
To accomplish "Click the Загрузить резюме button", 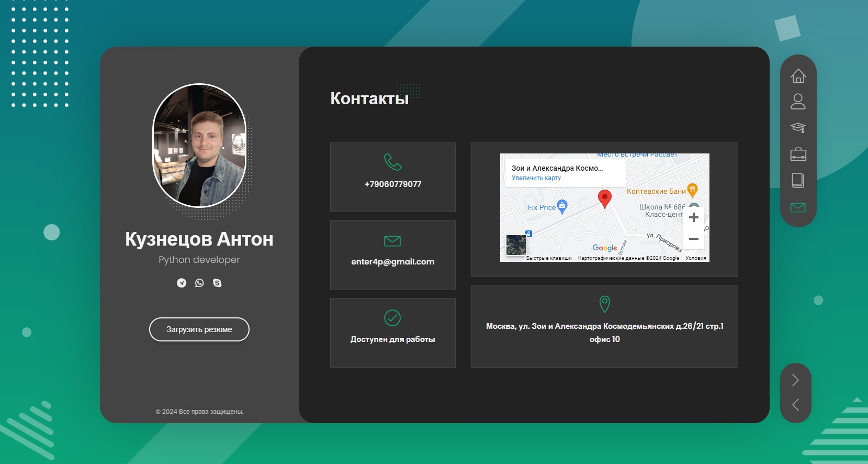I will (199, 329).
